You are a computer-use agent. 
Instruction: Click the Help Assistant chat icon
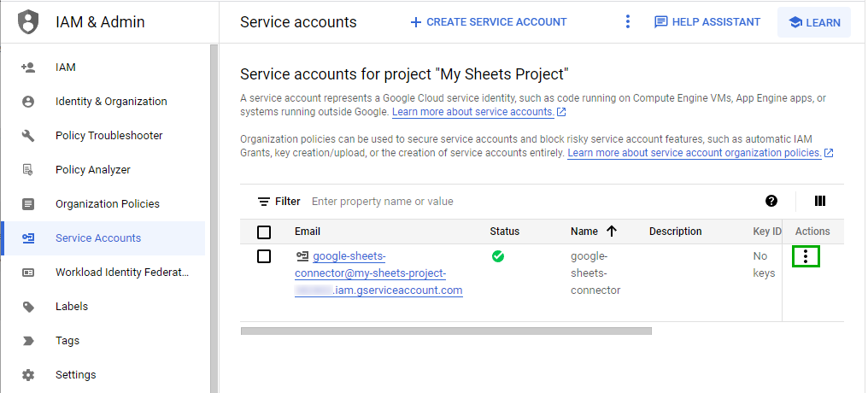pyautogui.click(x=660, y=22)
